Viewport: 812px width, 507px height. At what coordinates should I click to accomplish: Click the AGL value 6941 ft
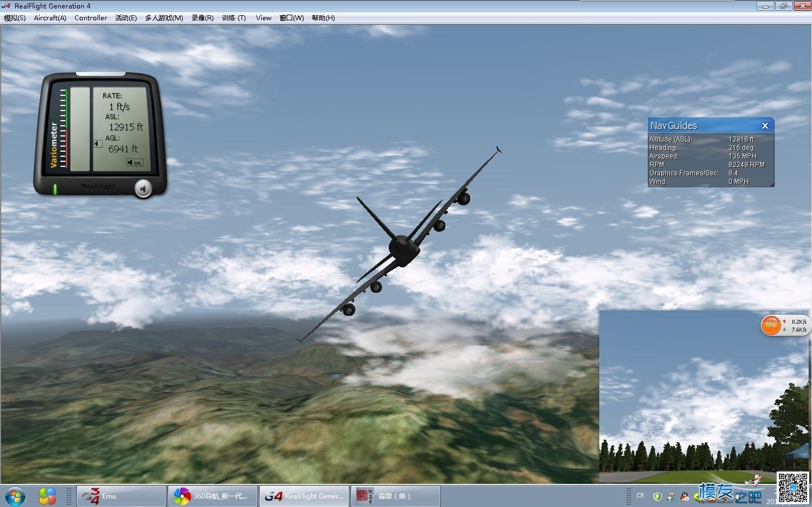[123, 149]
